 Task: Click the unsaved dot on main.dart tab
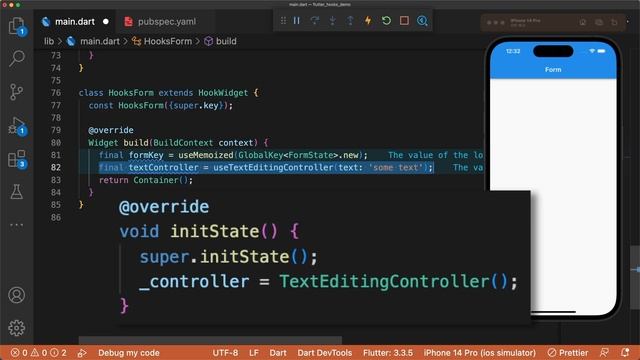(x=106, y=22)
